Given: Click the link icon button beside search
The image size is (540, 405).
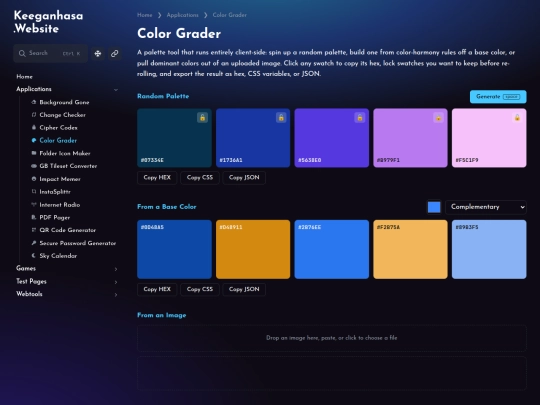Looking at the screenshot, I should click(x=114, y=53).
